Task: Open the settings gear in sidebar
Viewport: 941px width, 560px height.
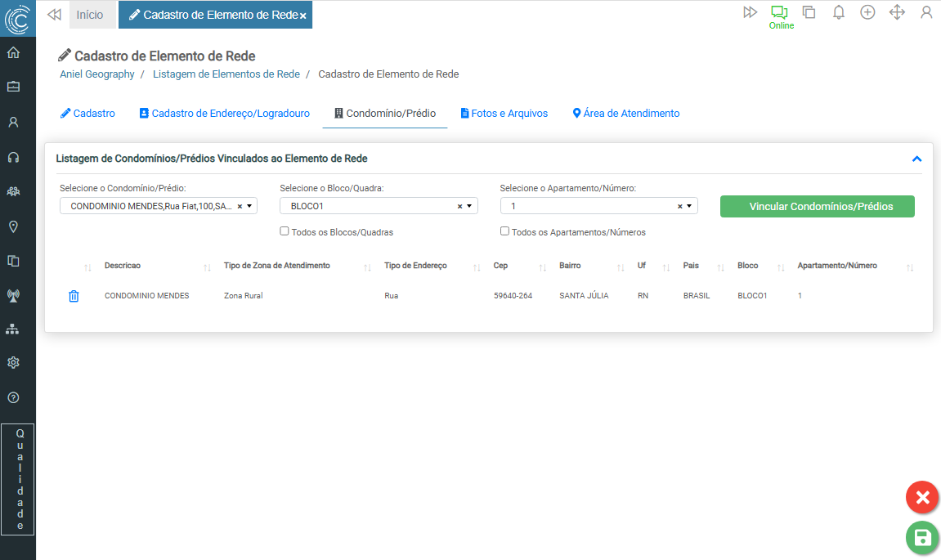Action: pyautogui.click(x=13, y=362)
